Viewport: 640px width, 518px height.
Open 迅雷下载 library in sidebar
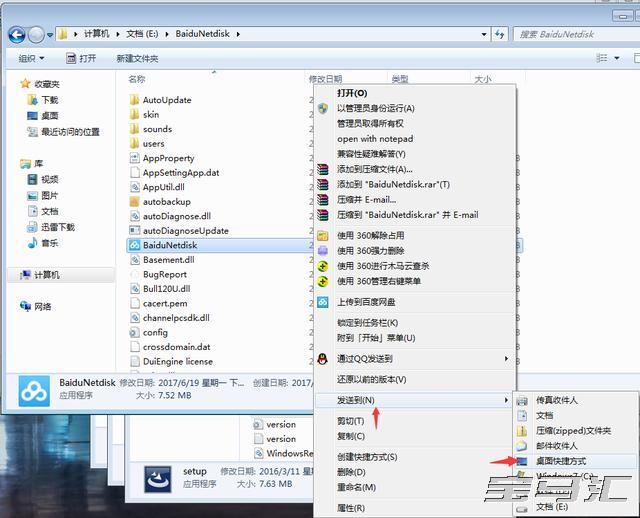(x=58, y=227)
